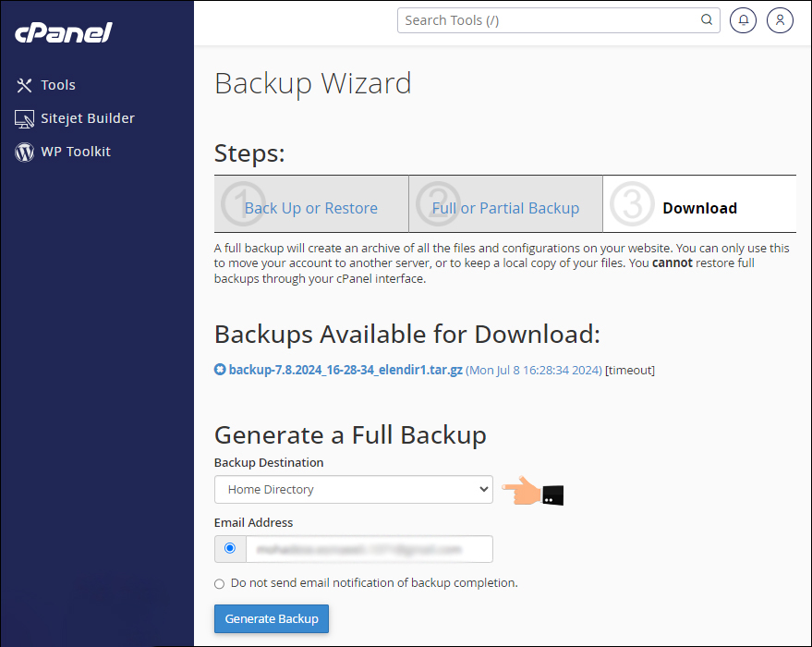812x647 pixels.
Task: Click the "Backups Available for Download:" heading
Action: pyautogui.click(x=407, y=335)
